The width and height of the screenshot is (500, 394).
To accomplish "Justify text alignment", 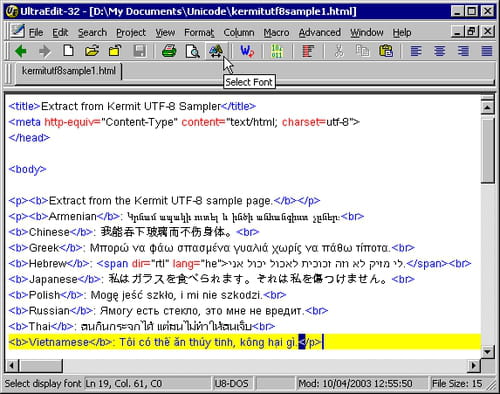I will click(x=487, y=51).
